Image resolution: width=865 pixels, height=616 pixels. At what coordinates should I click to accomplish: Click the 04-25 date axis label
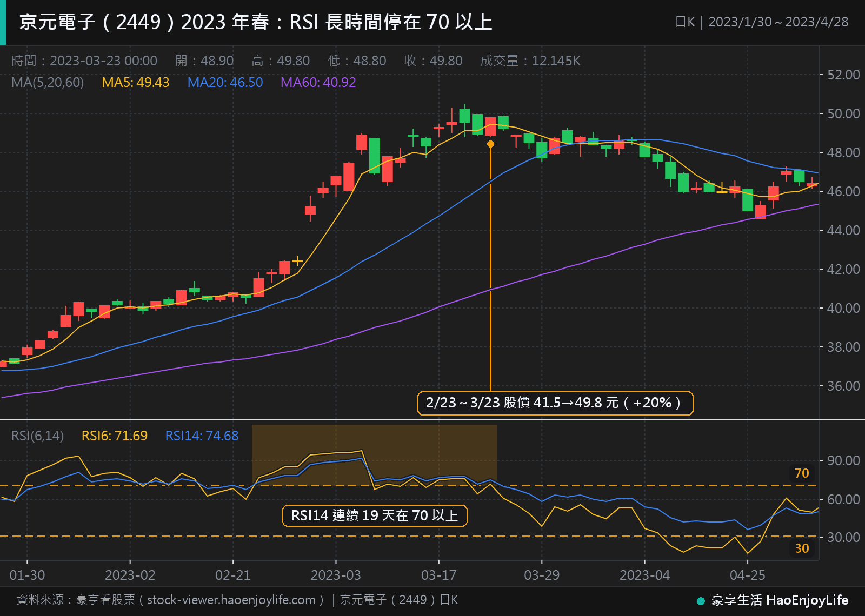(x=748, y=575)
